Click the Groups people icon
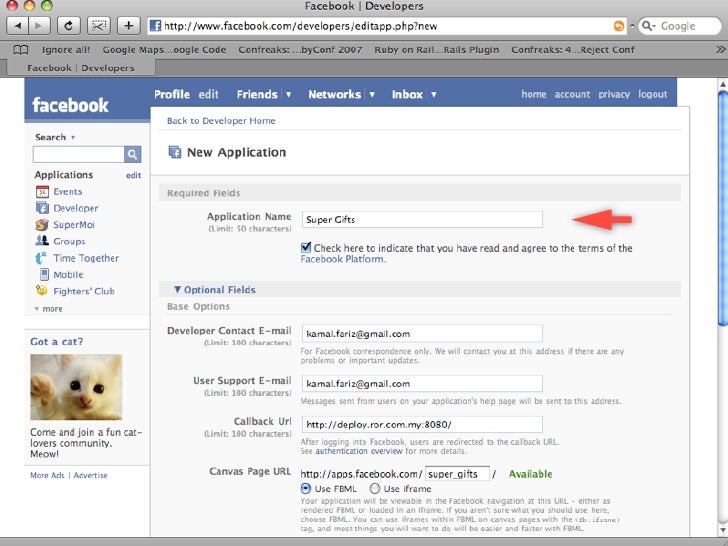 click(42, 241)
